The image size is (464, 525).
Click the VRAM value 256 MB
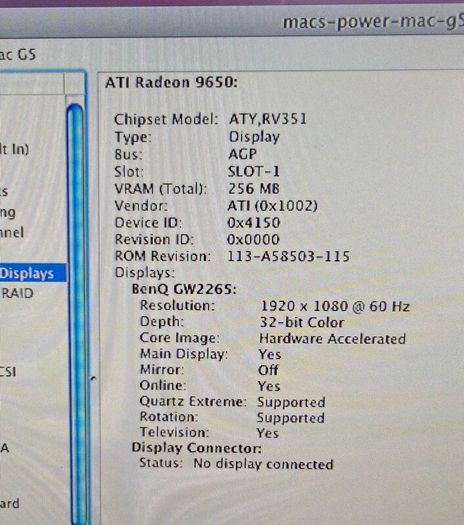coord(254,189)
